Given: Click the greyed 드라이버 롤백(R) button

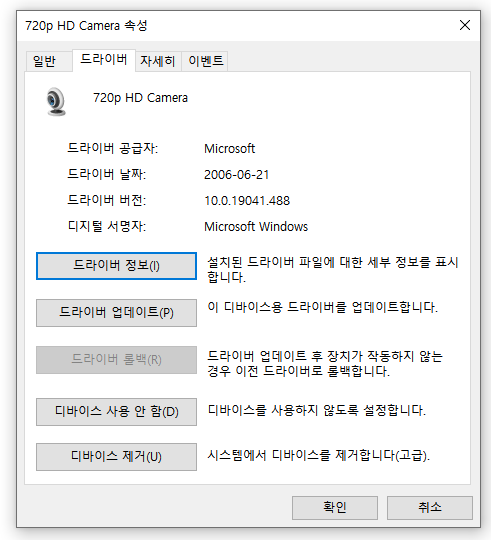Looking at the screenshot, I should point(116,360).
